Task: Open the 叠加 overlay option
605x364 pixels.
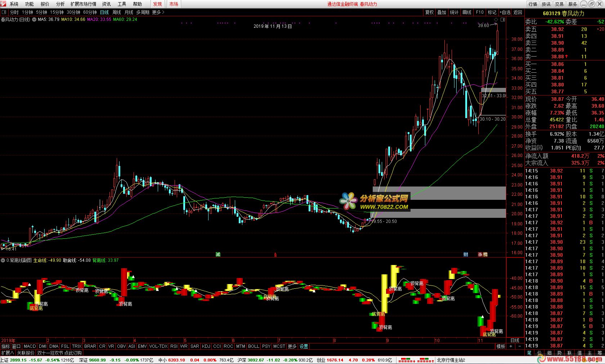Action: point(442,12)
